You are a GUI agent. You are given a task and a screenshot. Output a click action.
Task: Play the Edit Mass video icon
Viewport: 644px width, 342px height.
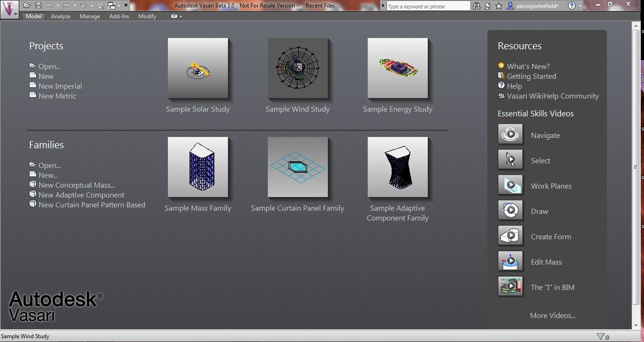tap(510, 261)
